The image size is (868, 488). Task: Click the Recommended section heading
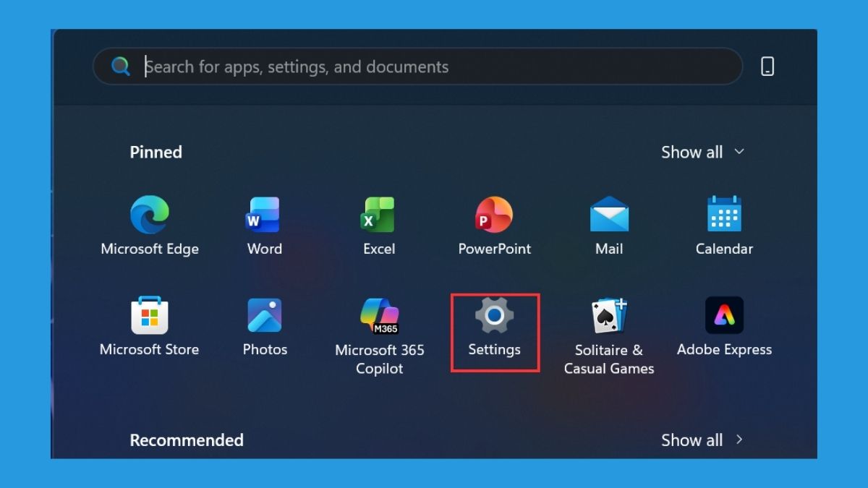(x=187, y=440)
